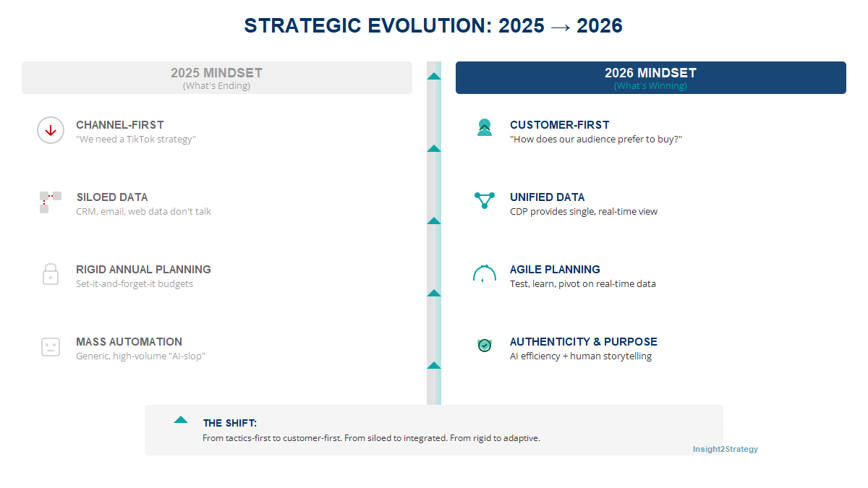Click the padlock icon beside Rigid Annual Planning
The height and width of the screenshot is (488, 868).
point(51,275)
